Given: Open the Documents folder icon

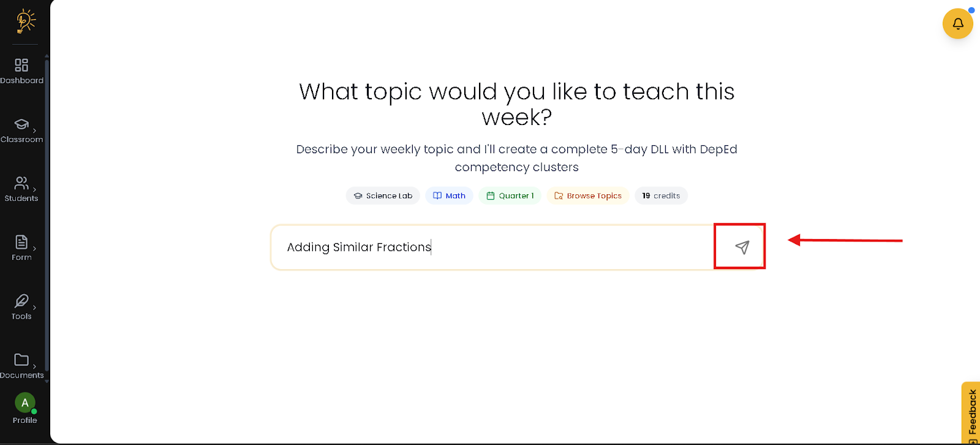Looking at the screenshot, I should pyautogui.click(x=21, y=360).
